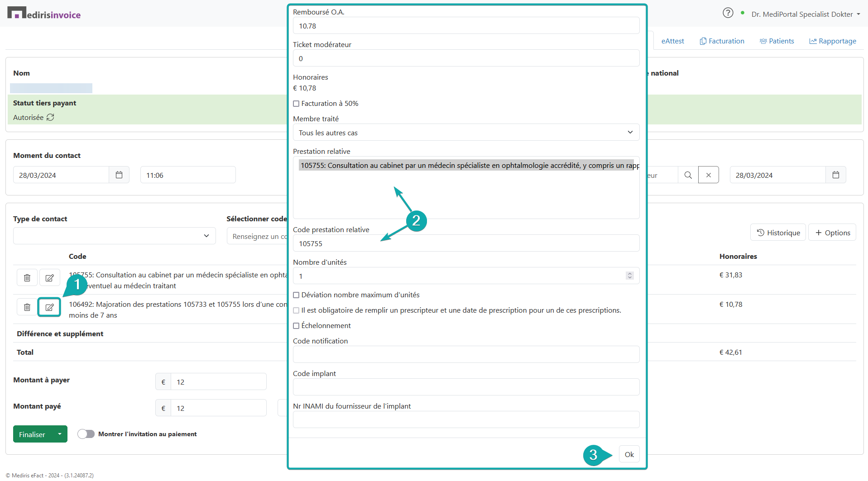868x481 pixels.
Task: Click Code implant field
Action: point(466,387)
